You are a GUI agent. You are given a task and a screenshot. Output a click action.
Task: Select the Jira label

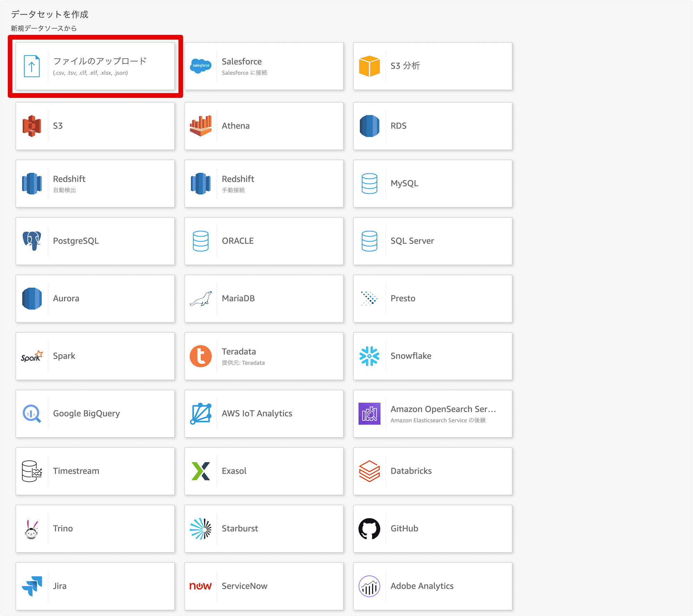point(60,586)
